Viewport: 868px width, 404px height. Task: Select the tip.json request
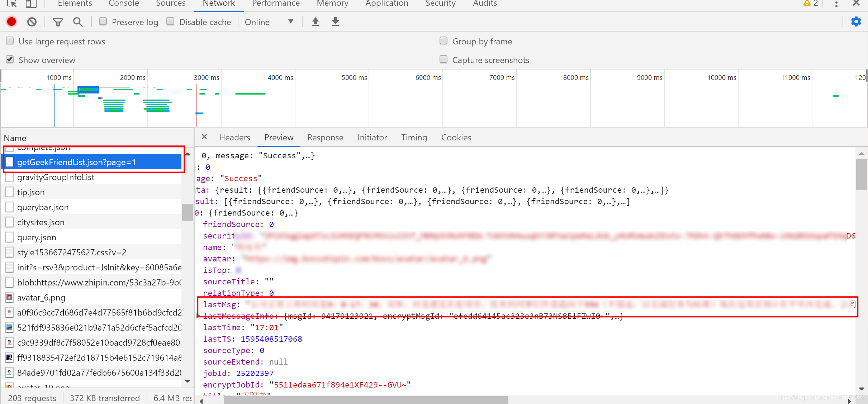pos(31,192)
